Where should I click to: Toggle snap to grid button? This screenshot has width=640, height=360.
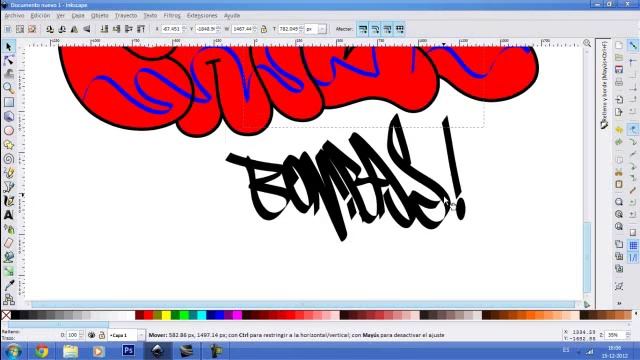tap(633, 245)
